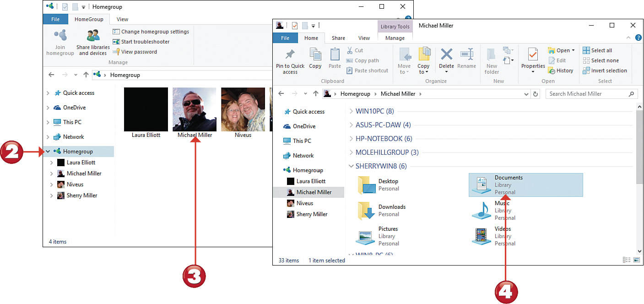Open Niveus photo thumbnail in Homegroup window

[243, 109]
